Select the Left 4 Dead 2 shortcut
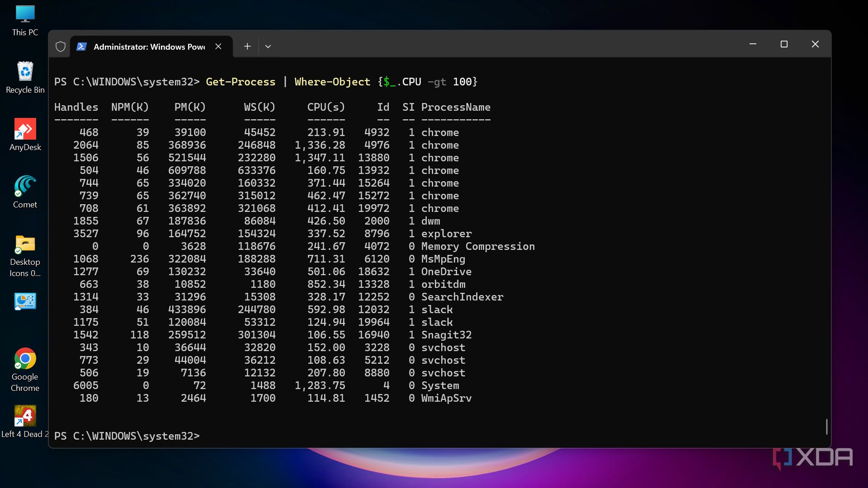Image resolution: width=868 pixels, height=488 pixels. [x=25, y=422]
